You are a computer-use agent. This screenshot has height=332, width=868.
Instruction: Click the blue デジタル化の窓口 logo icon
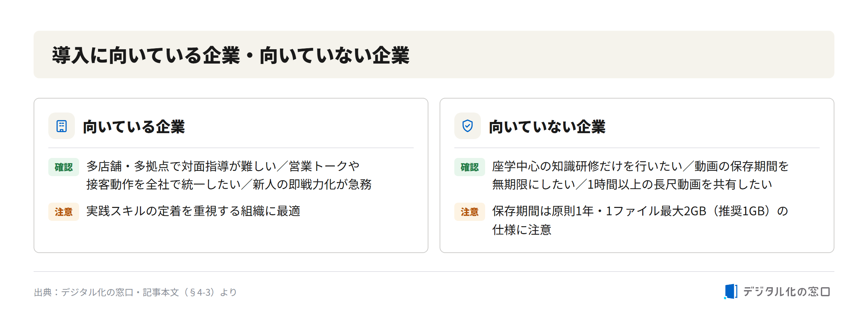(730, 291)
